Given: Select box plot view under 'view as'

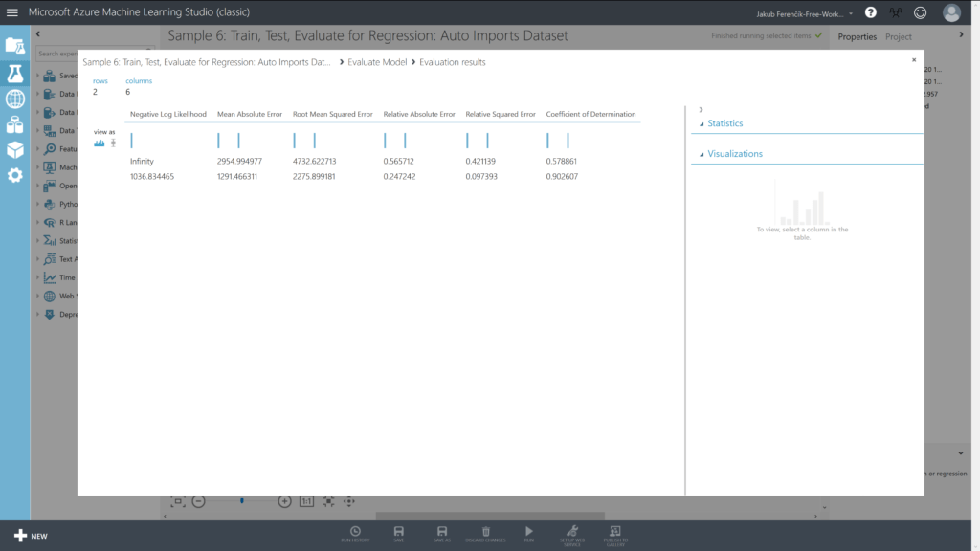Looking at the screenshot, I should (114, 143).
